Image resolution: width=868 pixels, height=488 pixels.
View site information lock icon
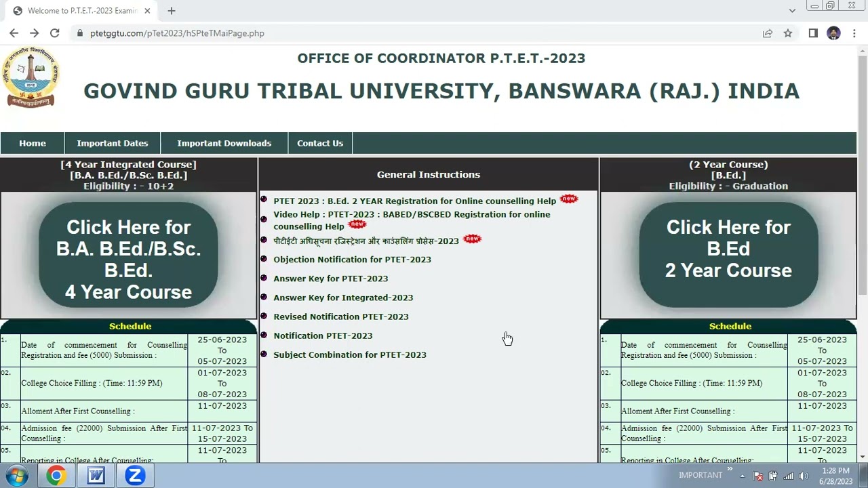80,33
